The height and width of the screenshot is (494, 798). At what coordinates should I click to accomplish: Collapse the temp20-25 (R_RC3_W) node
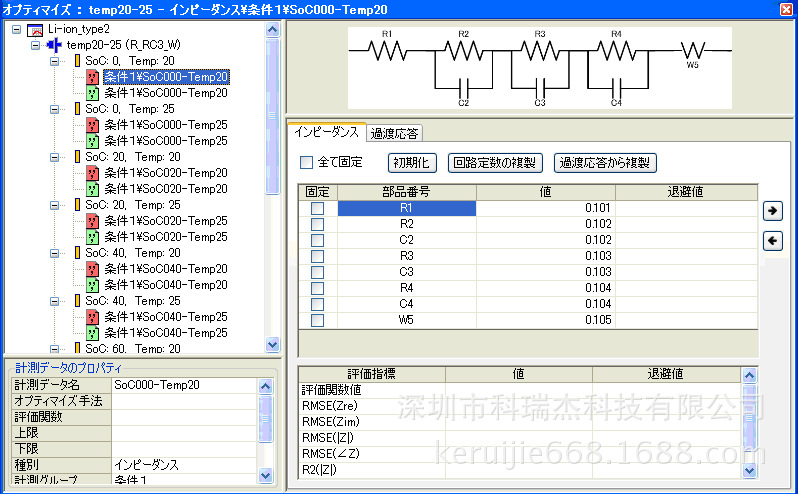[x=35, y=45]
